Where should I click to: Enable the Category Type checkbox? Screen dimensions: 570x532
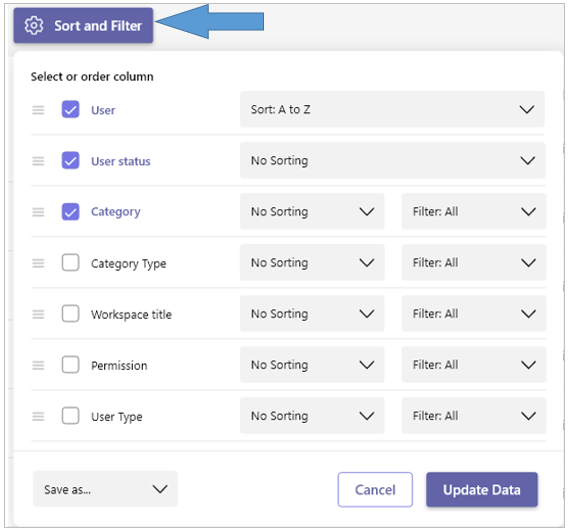coord(71,263)
